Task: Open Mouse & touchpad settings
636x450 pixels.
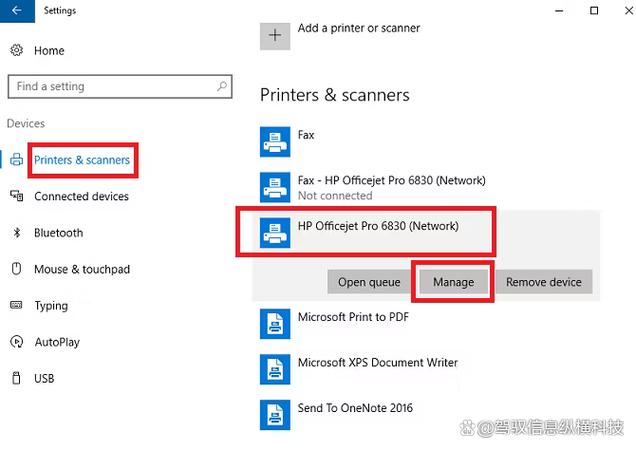Action: click(x=82, y=269)
